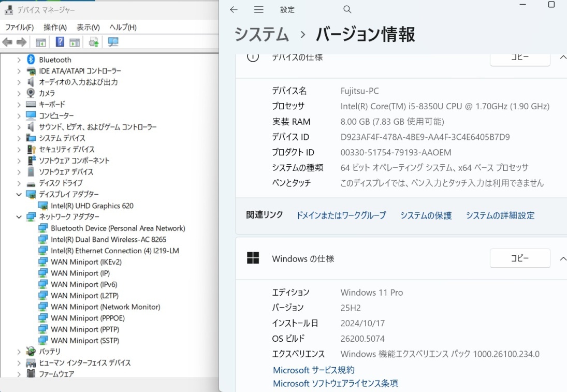Click the back arrow in Settings
This screenshot has width=567, height=392.
tap(234, 9)
